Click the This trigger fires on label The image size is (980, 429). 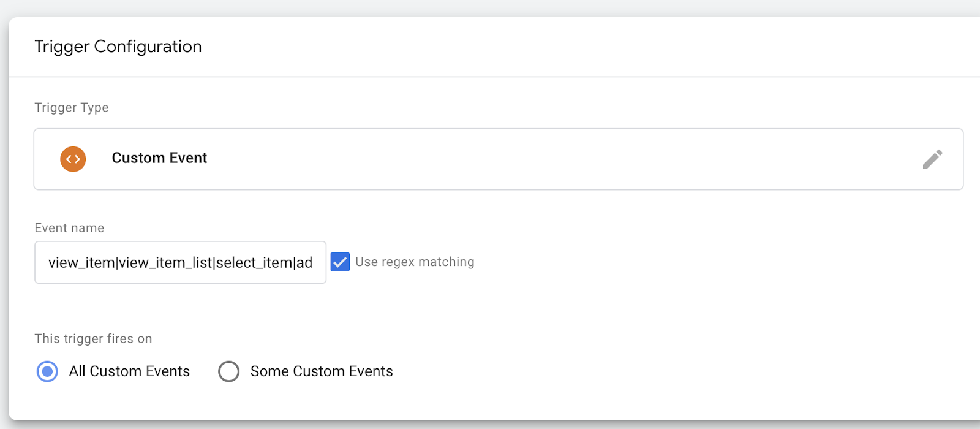pyautogui.click(x=93, y=339)
